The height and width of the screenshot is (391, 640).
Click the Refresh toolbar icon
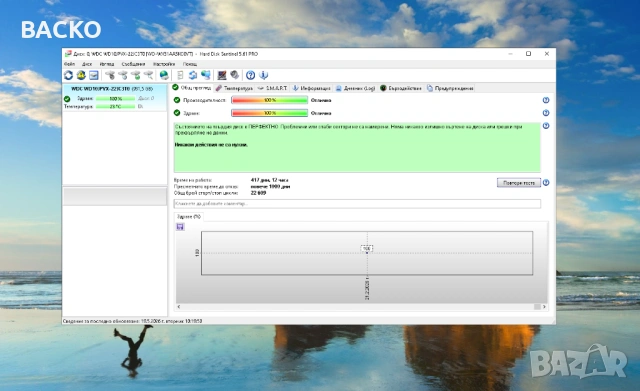coord(69,75)
